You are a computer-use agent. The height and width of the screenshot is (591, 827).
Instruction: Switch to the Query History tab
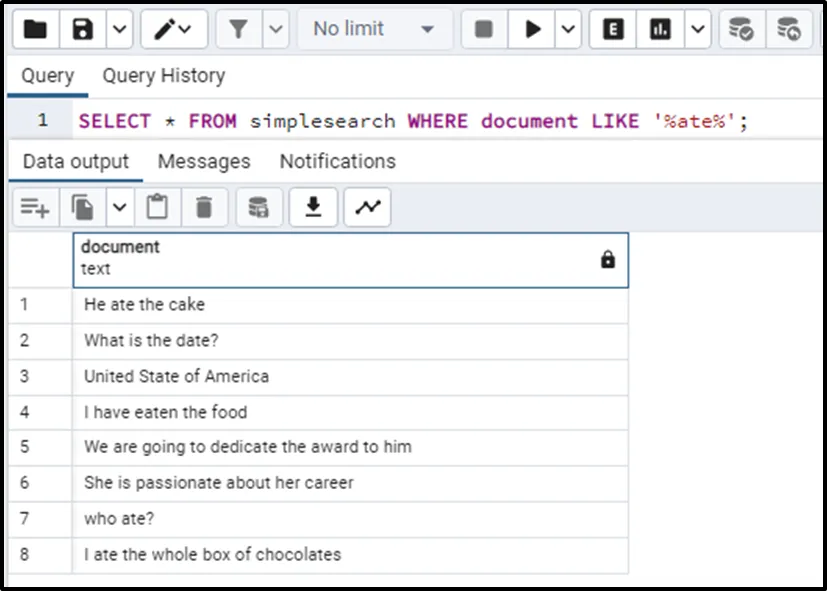pyautogui.click(x=163, y=76)
